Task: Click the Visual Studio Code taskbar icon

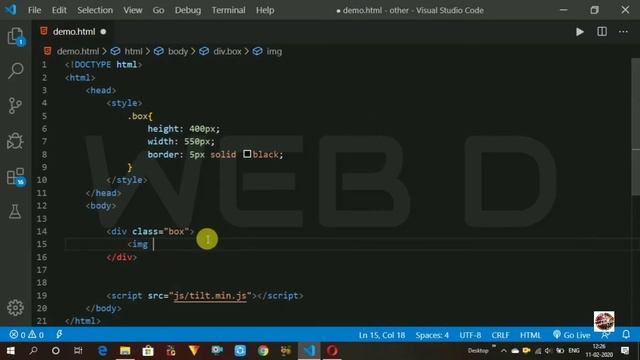Action: pyautogui.click(x=309, y=351)
